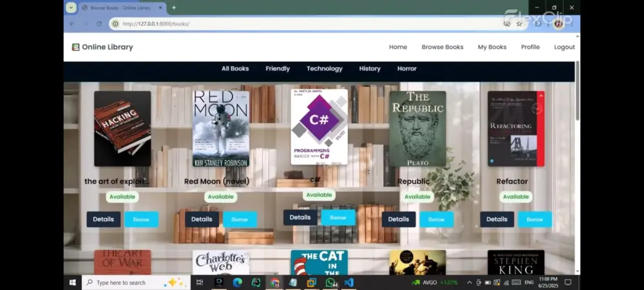The height and width of the screenshot is (290, 644).
Task: Borrow the Refactor book
Action: [535, 219]
